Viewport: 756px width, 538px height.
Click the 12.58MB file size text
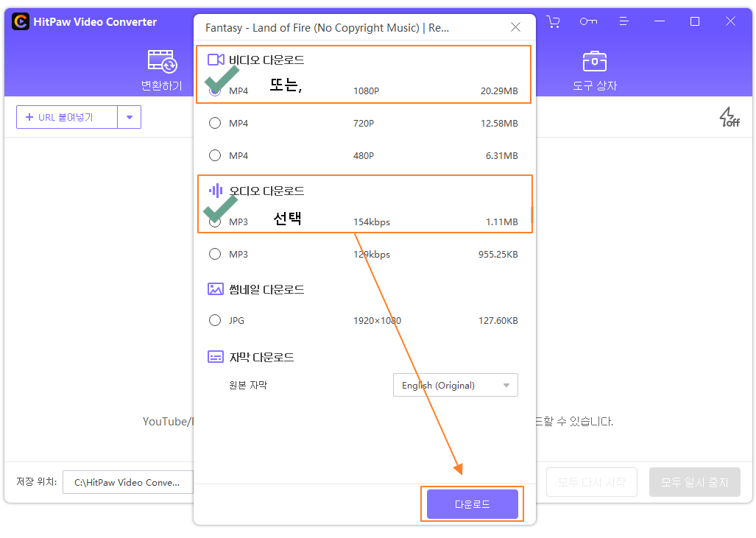coord(499,123)
